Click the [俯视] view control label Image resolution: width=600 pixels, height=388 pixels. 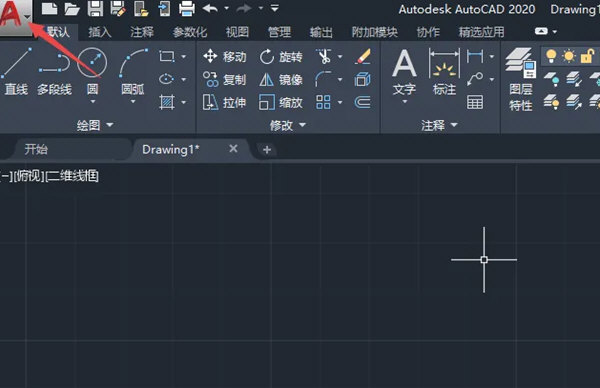click(29, 176)
